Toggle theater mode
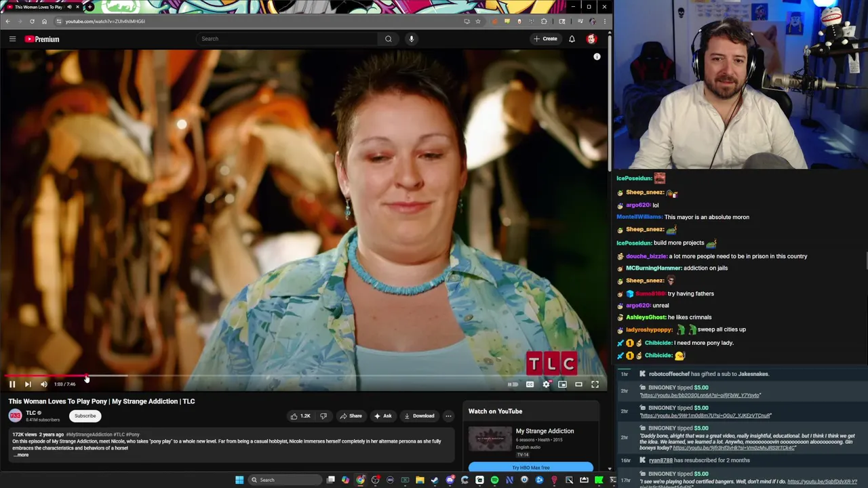This screenshot has width=868, height=488. pyautogui.click(x=578, y=384)
